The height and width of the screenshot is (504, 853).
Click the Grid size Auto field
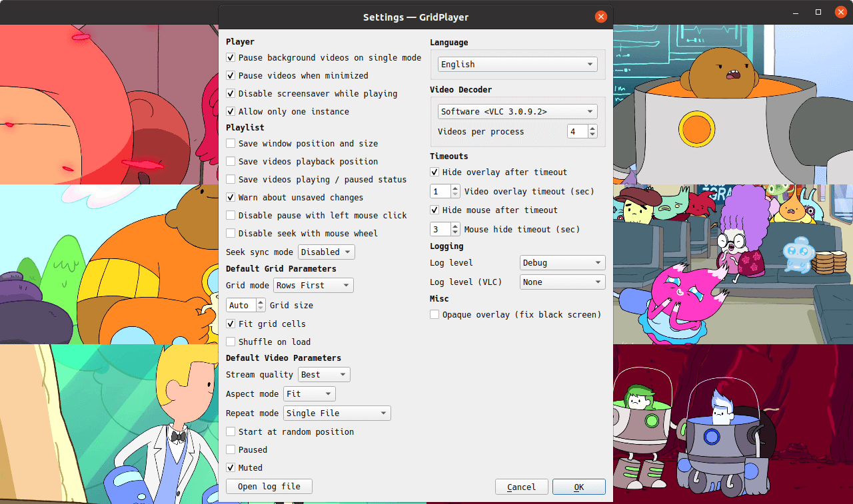241,306
